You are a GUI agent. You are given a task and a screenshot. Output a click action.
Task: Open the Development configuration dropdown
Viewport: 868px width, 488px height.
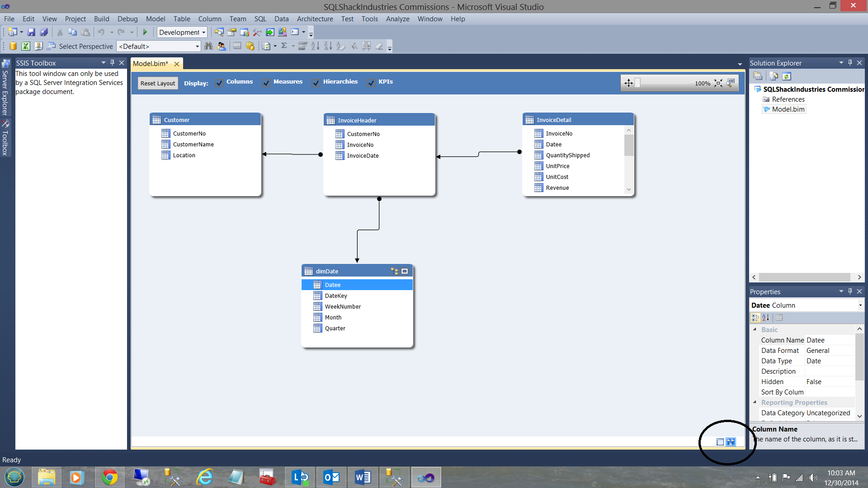[203, 33]
